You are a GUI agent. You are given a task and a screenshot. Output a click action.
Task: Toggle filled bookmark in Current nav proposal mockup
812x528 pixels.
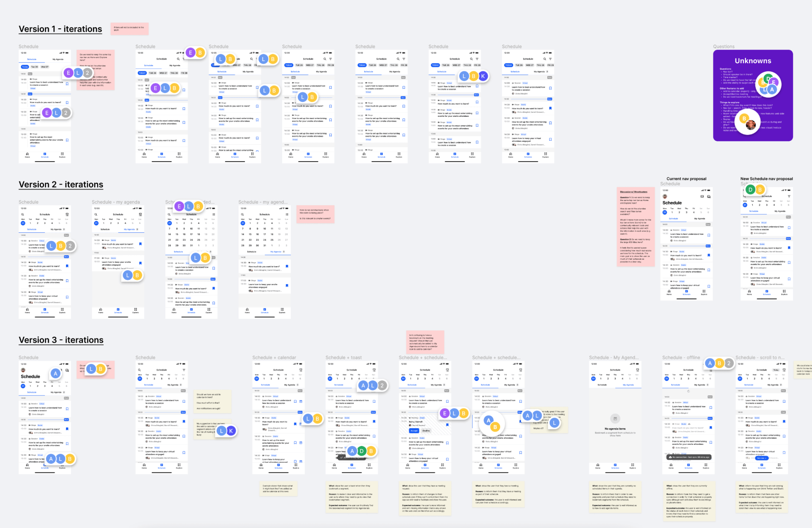pyautogui.click(x=709, y=255)
